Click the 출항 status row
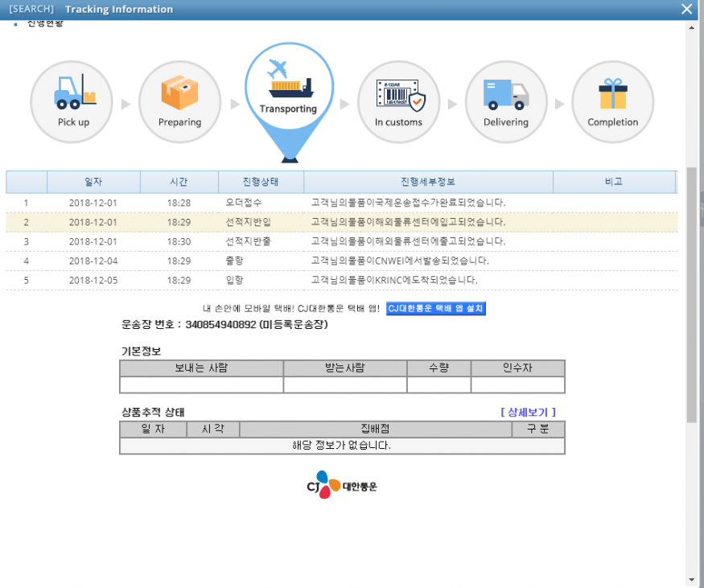The image size is (704, 588). [x=341, y=261]
